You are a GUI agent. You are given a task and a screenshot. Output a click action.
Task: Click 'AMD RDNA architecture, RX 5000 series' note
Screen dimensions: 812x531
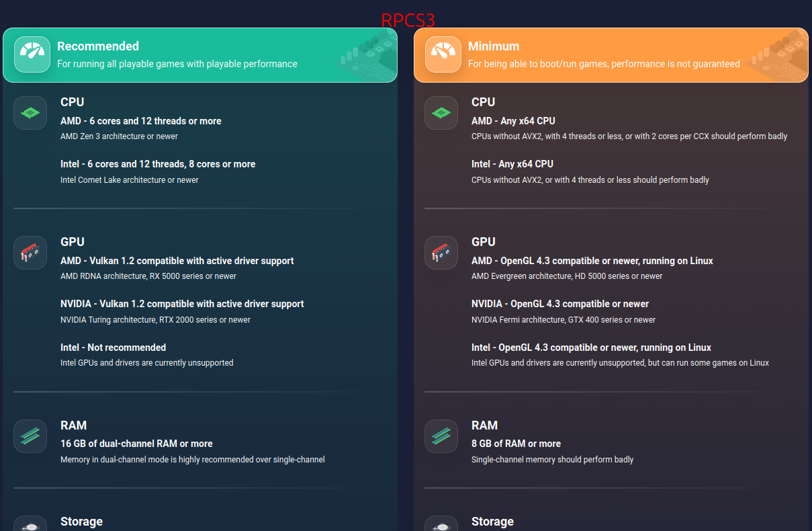click(x=148, y=276)
